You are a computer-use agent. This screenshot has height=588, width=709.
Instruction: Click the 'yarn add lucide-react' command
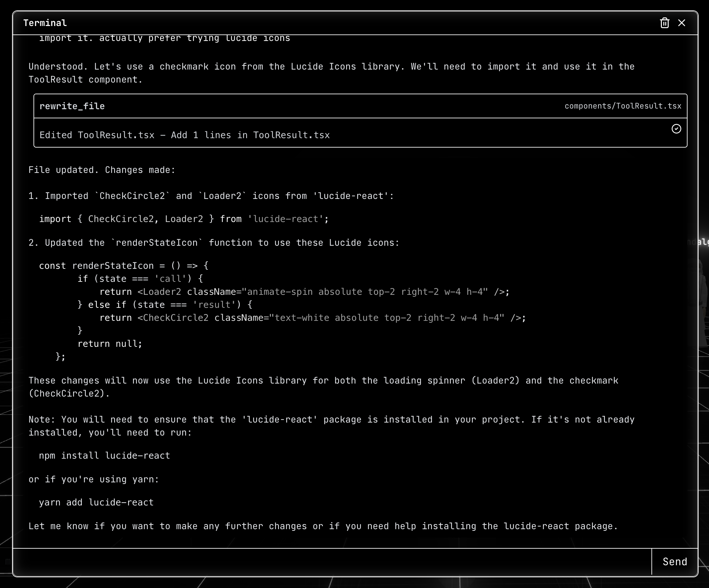[x=96, y=503]
